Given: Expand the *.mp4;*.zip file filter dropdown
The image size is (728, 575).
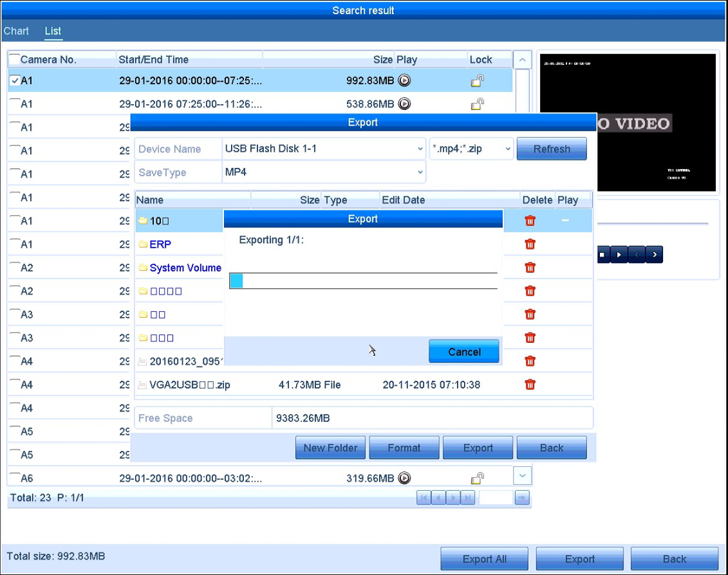Looking at the screenshot, I should pyautogui.click(x=471, y=149).
